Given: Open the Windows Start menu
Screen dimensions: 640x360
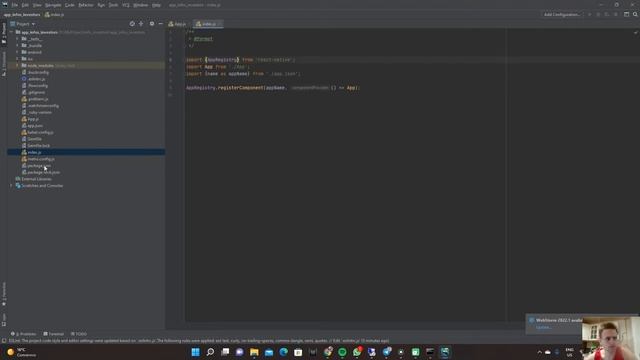Looking at the screenshot, I should tap(196, 352).
